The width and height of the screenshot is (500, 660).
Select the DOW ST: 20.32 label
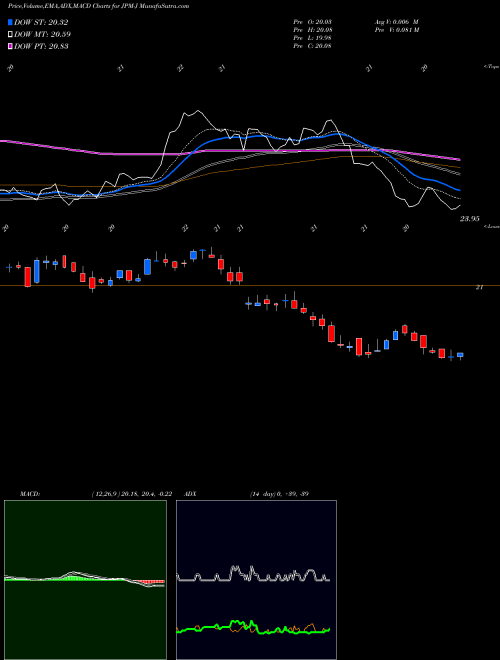click(41, 22)
